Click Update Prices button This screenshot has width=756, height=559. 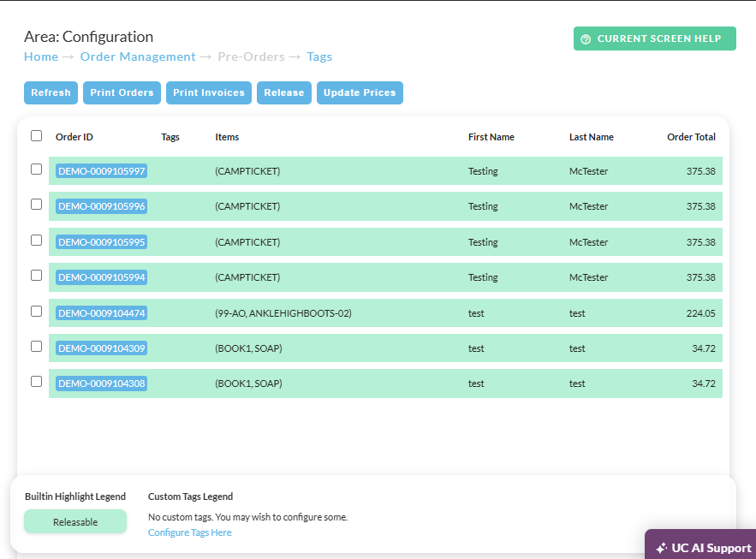pos(360,92)
